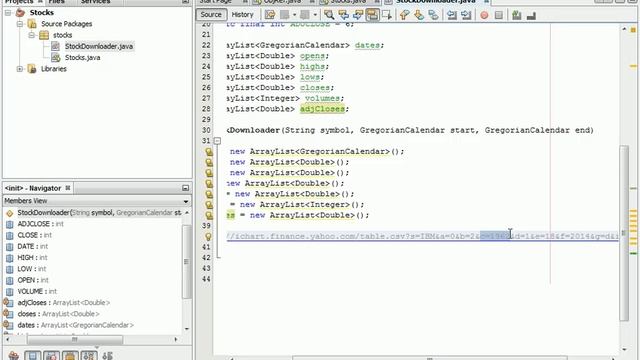The image size is (640, 360).
Task: Minimize the Navigator panel
Action: (x=185, y=188)
